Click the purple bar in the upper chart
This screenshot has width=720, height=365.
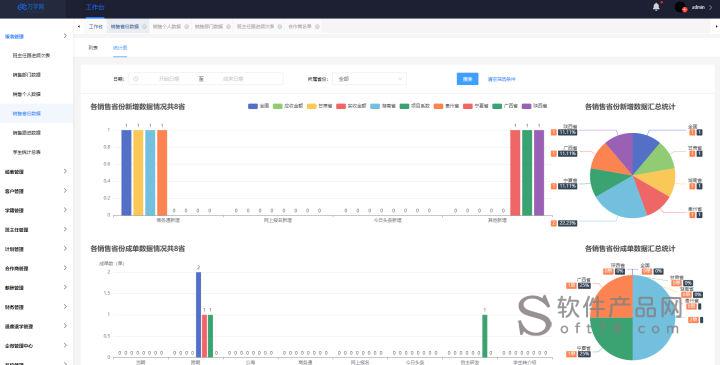click(x=539, y=173)
